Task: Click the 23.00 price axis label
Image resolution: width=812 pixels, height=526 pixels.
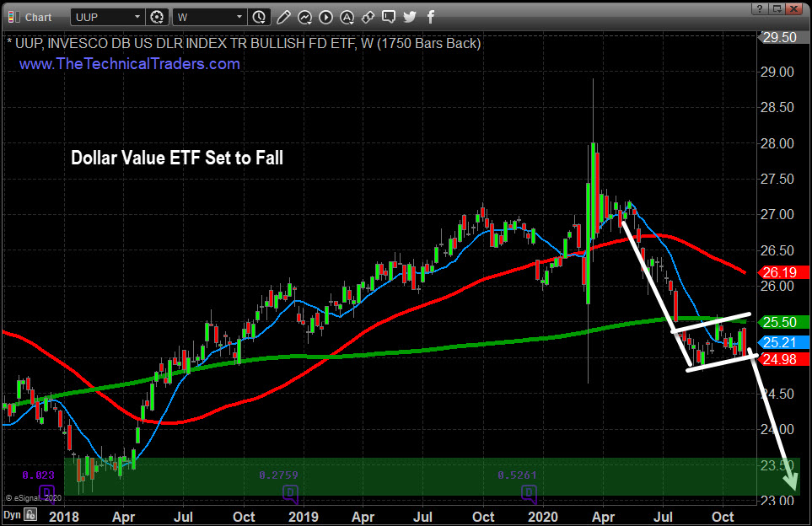Action: click(x=777, y=501)
